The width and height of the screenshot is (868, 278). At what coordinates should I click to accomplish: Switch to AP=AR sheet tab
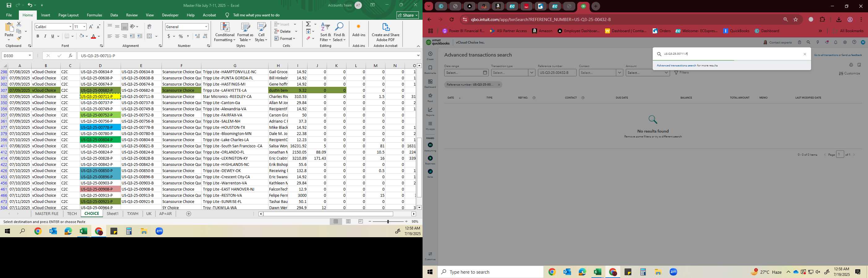click(x=165, y=214)
